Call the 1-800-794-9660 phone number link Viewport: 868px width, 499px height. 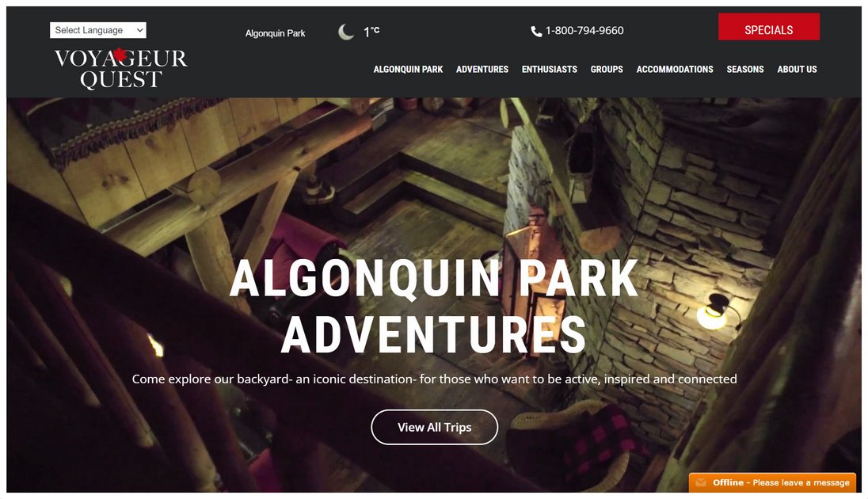point(584,31)
